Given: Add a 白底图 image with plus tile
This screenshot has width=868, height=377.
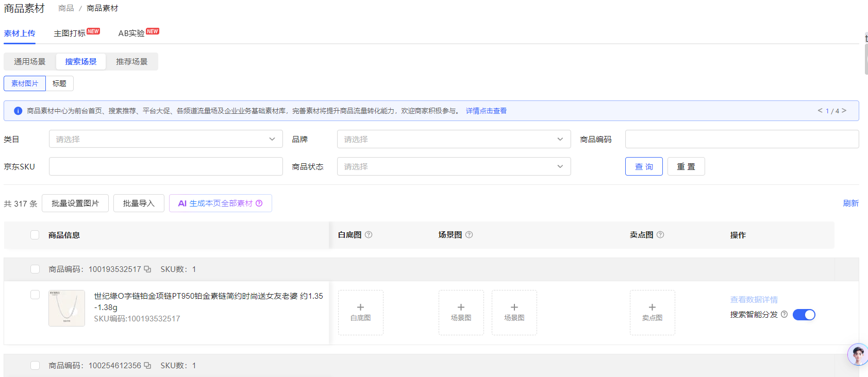Looking at the screenshot, I should tap(360, 312).
